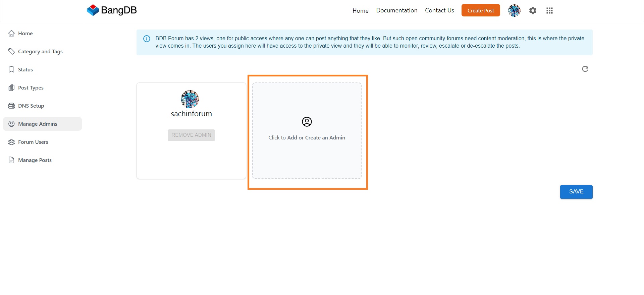This screenshot has height=295, width=644.
Task: Open Manage Posts page
Action: pyautogui.click(x=42, y=160)
